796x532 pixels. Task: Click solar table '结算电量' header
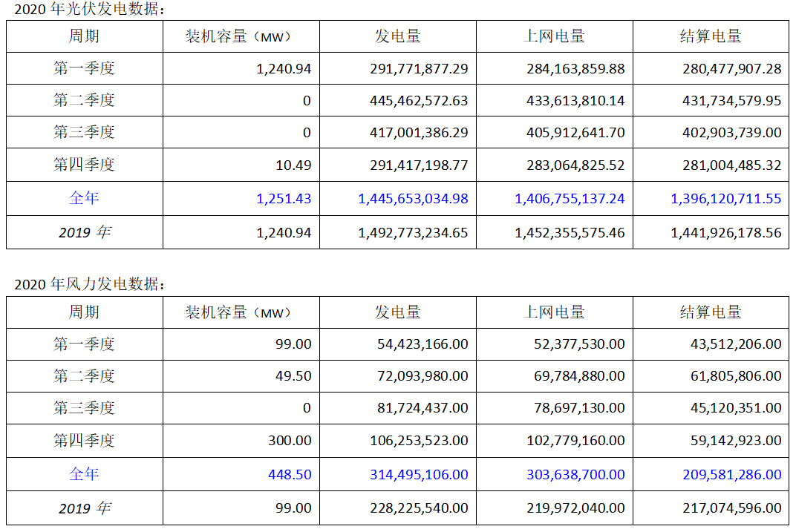tap(711, 36)
